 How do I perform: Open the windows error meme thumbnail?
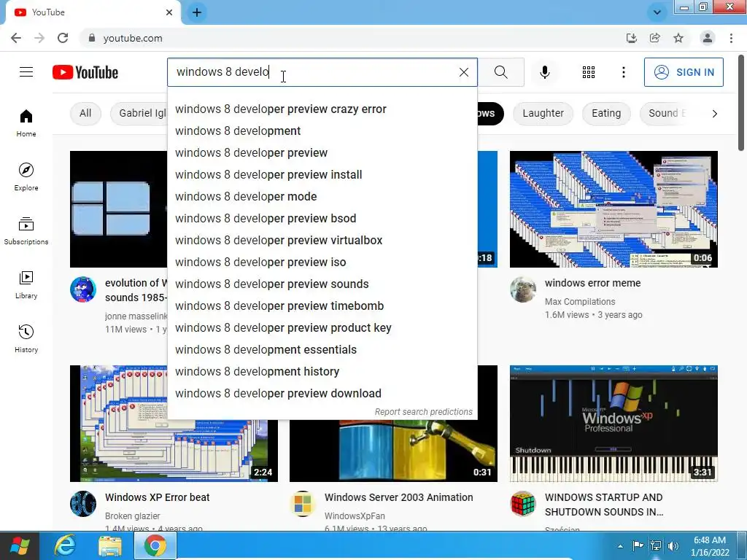(614, 209)
